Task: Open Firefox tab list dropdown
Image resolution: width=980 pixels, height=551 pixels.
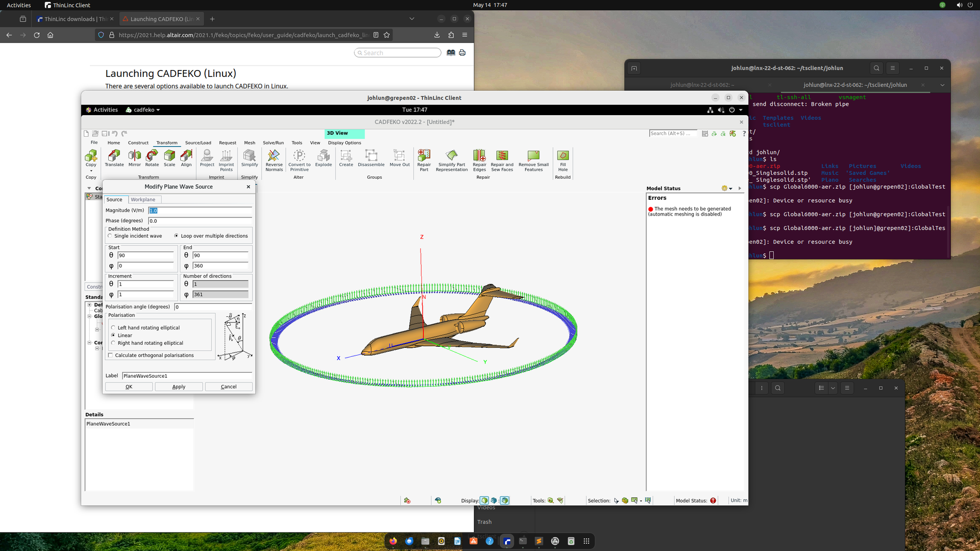Action: coord(412,19)
